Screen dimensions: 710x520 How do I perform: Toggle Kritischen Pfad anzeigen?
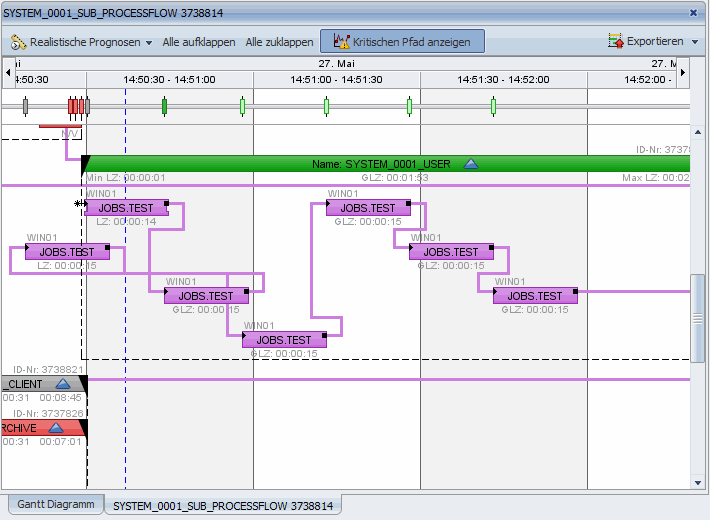[x=402, y=42]
